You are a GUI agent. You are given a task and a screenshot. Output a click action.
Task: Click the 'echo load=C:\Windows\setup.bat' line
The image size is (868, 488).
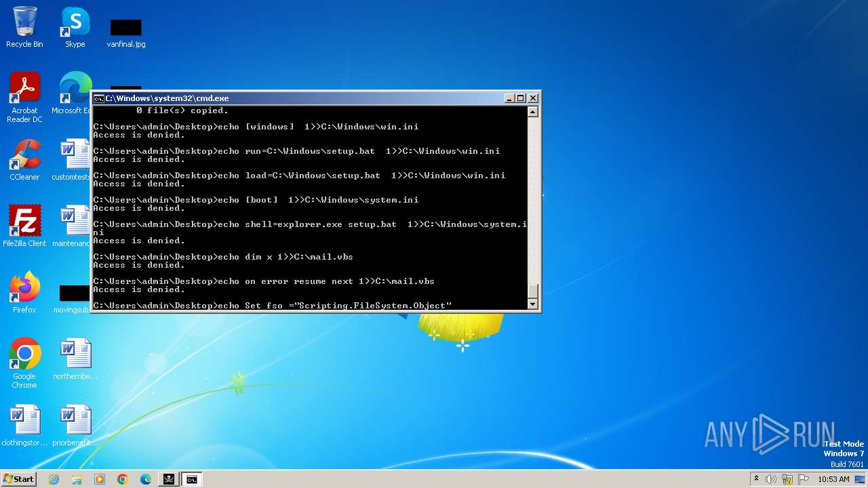(x=299, y=176)
